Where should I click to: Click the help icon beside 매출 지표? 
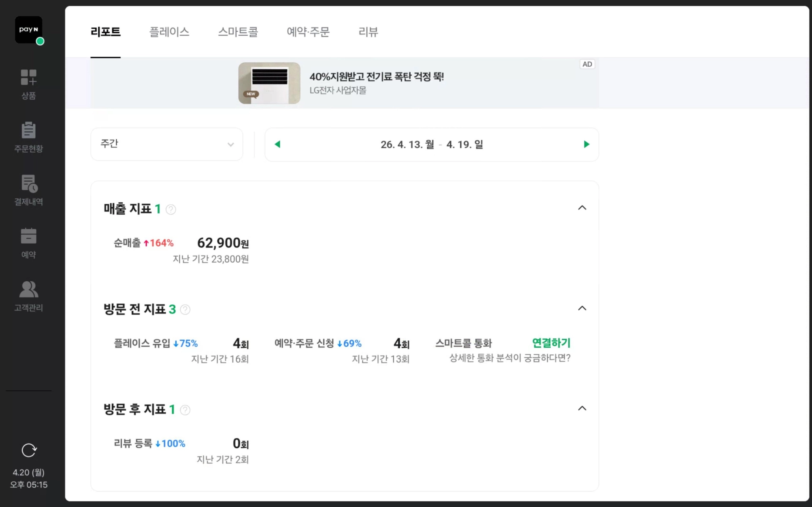pyautogui.click(x=171, y=209)
